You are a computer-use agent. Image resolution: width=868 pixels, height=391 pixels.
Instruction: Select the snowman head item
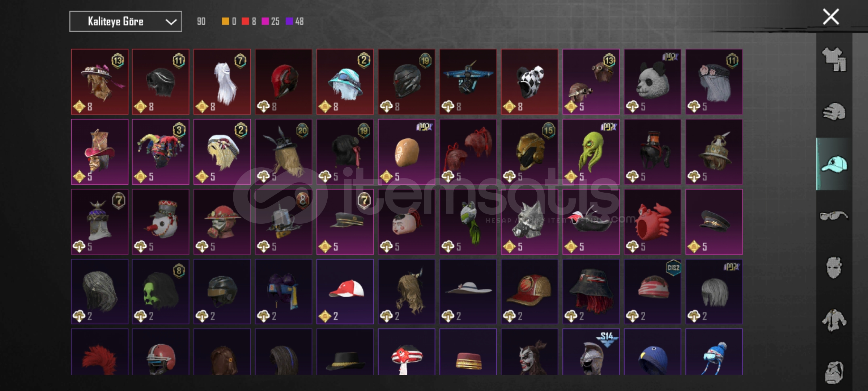pos(161,222)
